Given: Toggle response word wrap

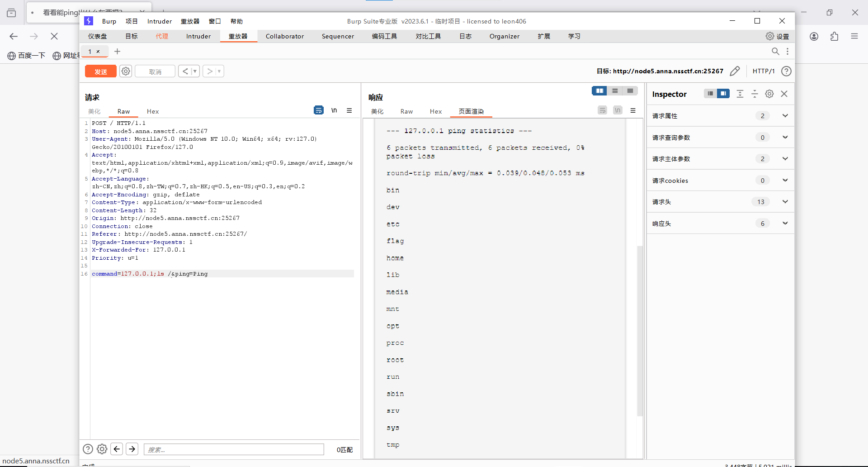Looking at the screenshot, I should [602, 110].
